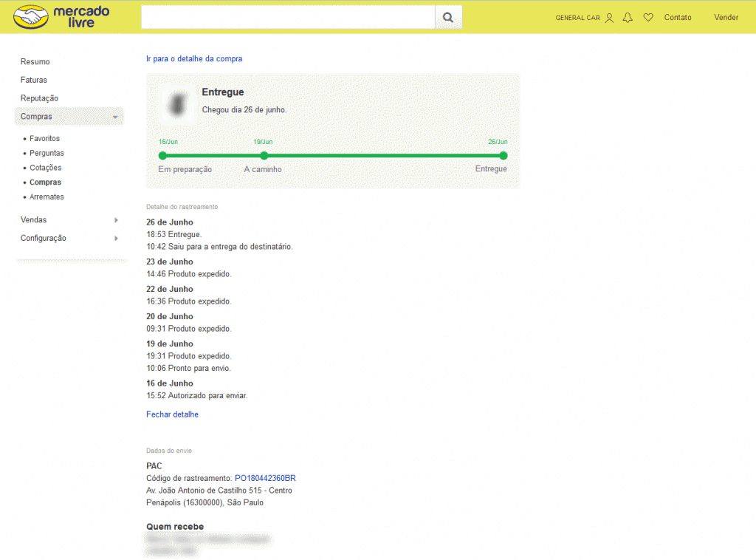The width and height of the screenshot is (756, 560).
Task: Focus the top search input field
Action: 288,17
